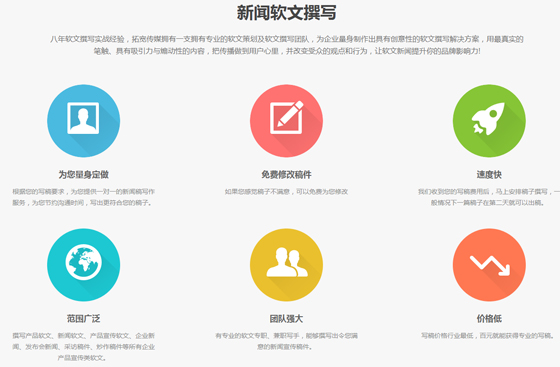Screen dimensions: 560x367
Task: Click the white rocket inside the green circle
Action: click(488, 119)
